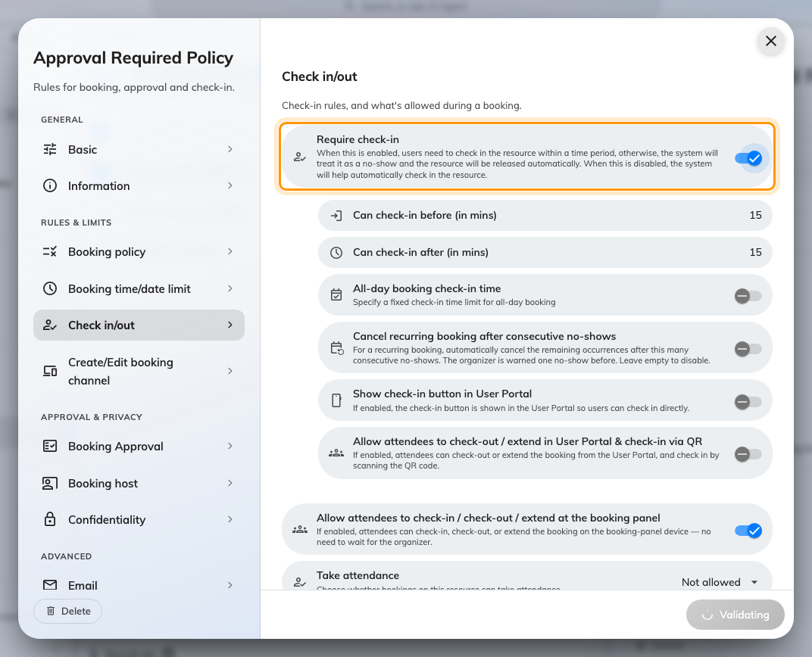Open Booking host section label

pyautogui.click(x=103, y=483)
